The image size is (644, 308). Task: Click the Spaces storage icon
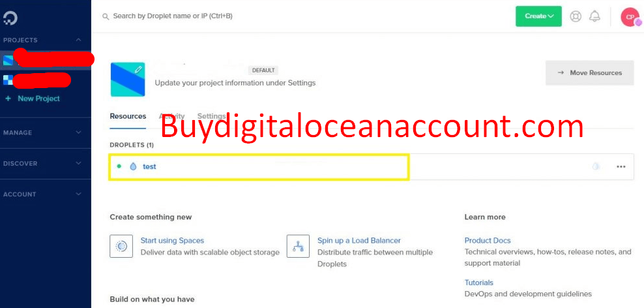121,246
